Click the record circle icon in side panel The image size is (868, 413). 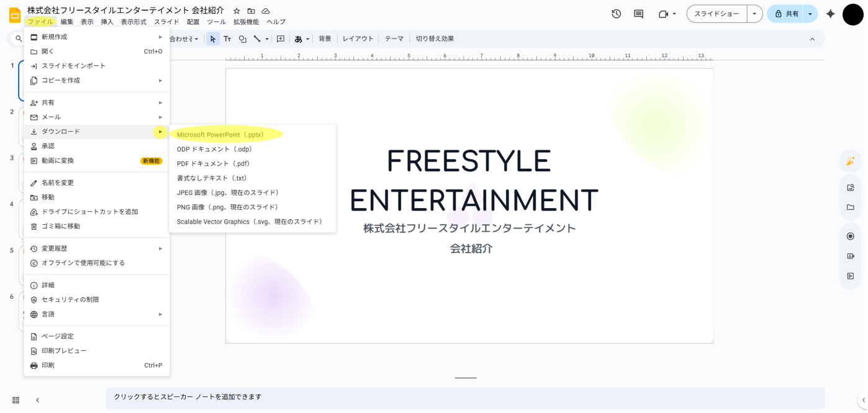[851, 236]
